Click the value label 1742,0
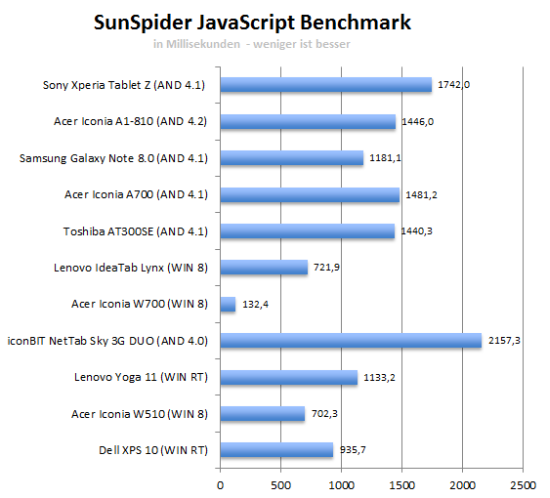The width and height of the screenshot is (550, 498). (x=454, y=85)
